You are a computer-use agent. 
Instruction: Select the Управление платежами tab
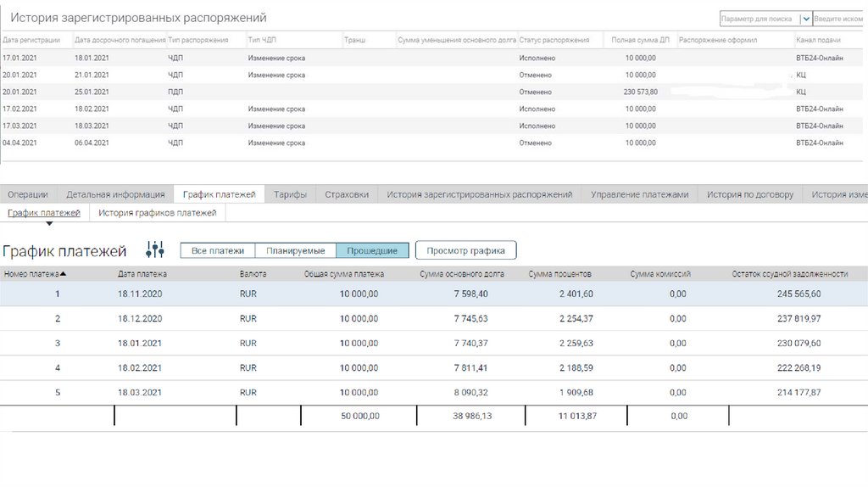(639, 194)
